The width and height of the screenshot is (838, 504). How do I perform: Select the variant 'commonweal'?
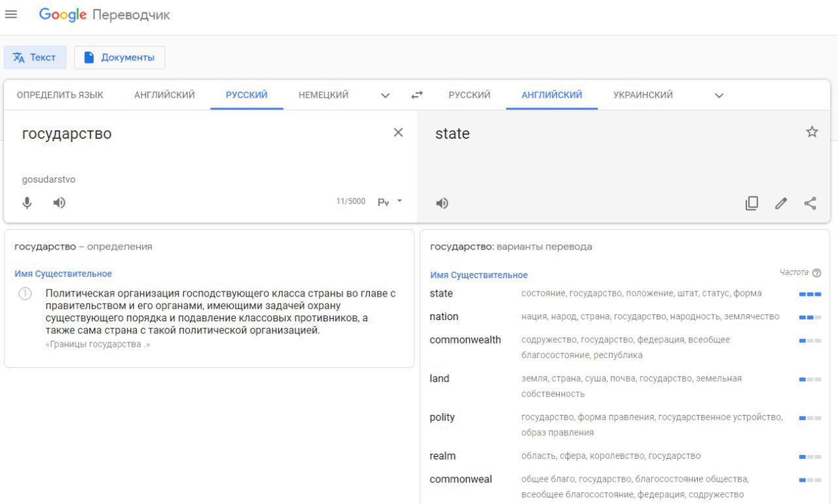point(461,479)
